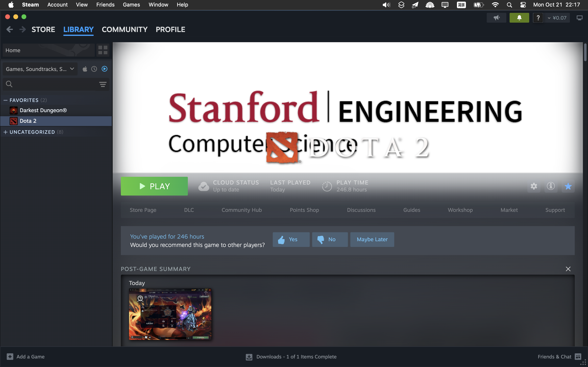Open the Store Page for Dota 2
Image resolution: width=588 pixels, height=367 pixels.
pos(143,210)
